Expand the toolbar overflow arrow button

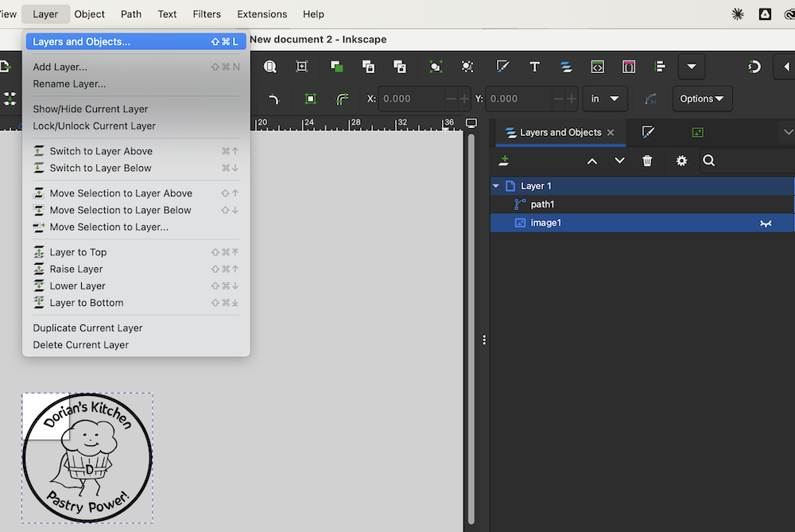692,67
